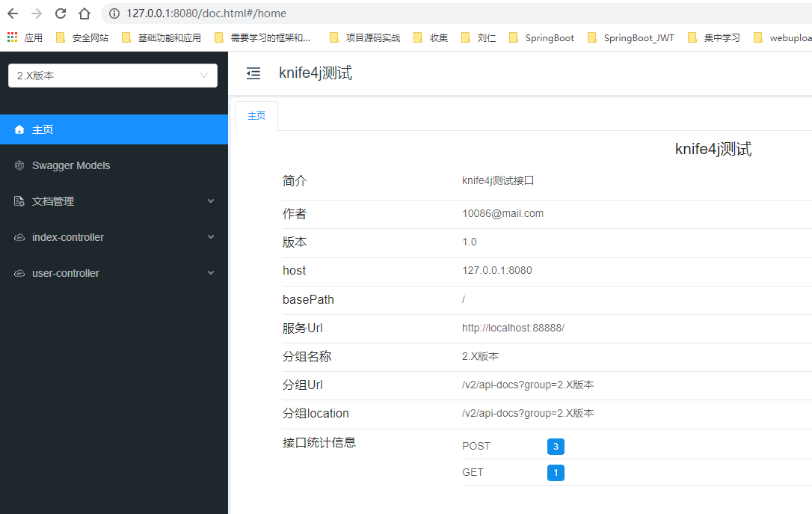Collapse sidebar with menu fold icon
Screen dimensions: 812x514
pyautogui.click(x=253, y=73)
